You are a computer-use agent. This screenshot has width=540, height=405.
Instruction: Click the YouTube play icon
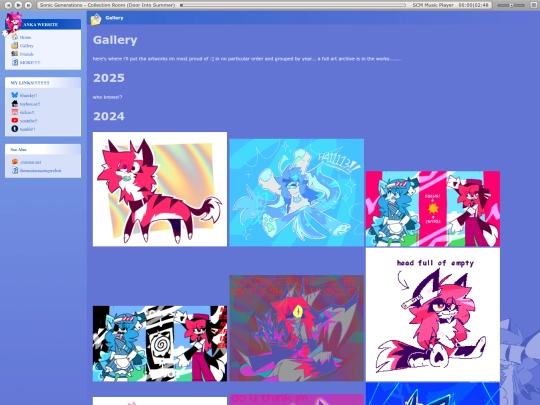[x=14, y=120]
